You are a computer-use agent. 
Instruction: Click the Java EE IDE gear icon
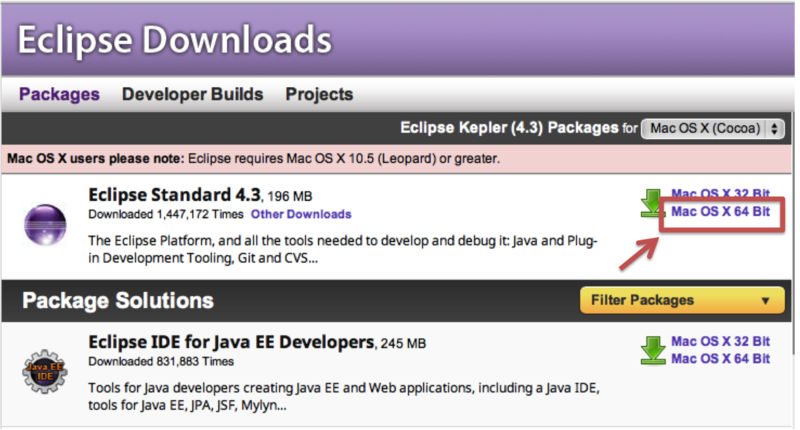44,371
